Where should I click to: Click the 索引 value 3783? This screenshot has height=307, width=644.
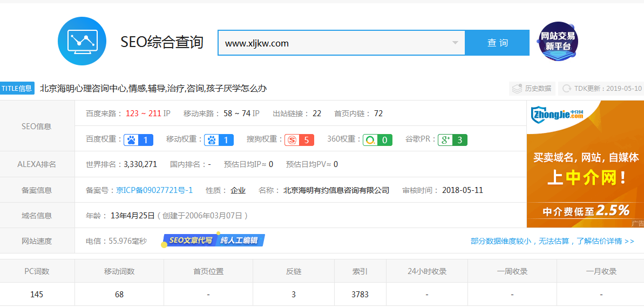point(360,295)
